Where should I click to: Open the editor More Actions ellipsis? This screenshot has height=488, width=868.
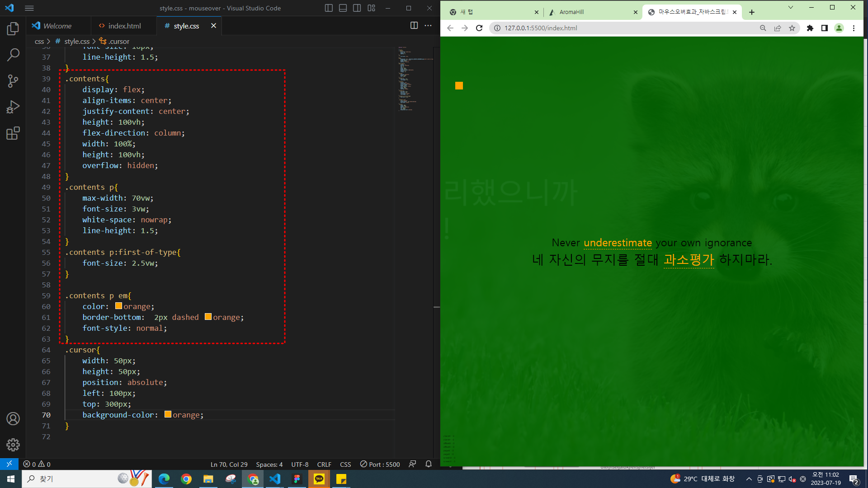coord(428,26)
